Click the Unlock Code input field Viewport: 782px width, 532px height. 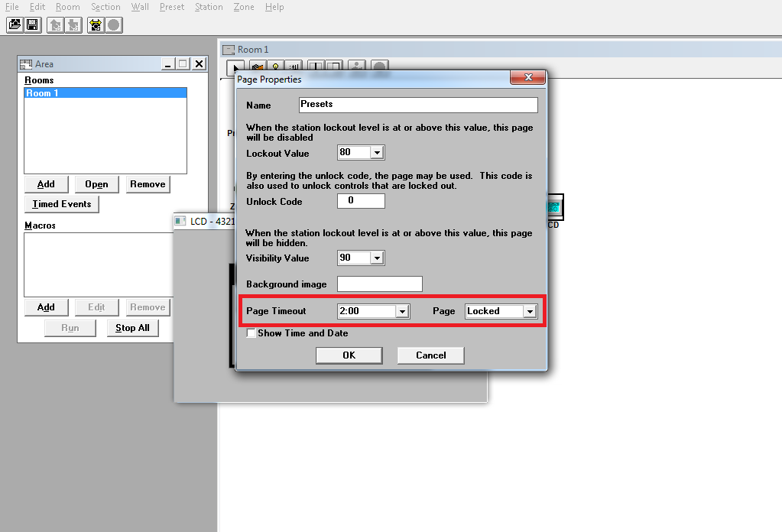pyautogui.click(x=361, y=202)
